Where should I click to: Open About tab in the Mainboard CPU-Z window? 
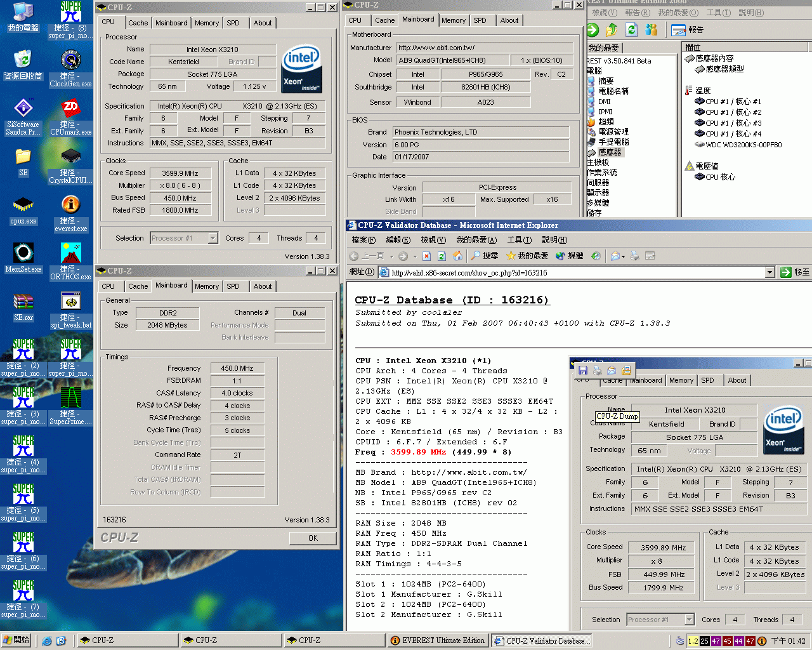click(x=509, y=20)
